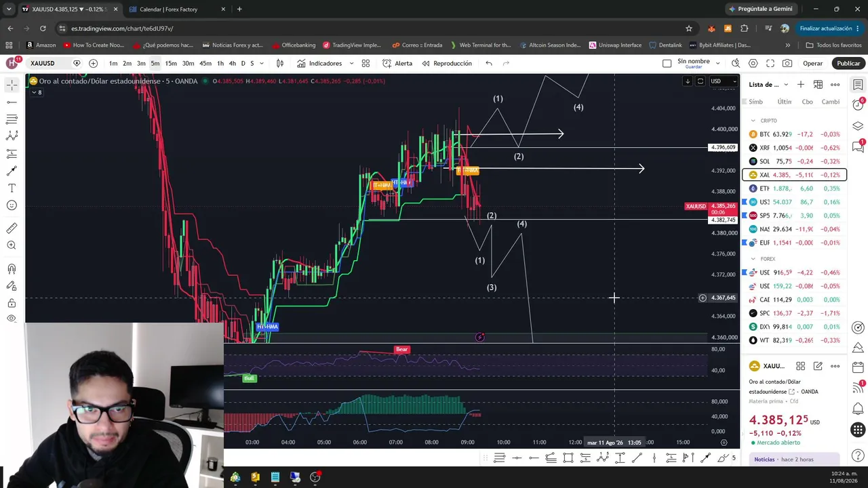Open the Fibonacci retracement tools
This screenshot has width=868, height=488.
[12, 119]
